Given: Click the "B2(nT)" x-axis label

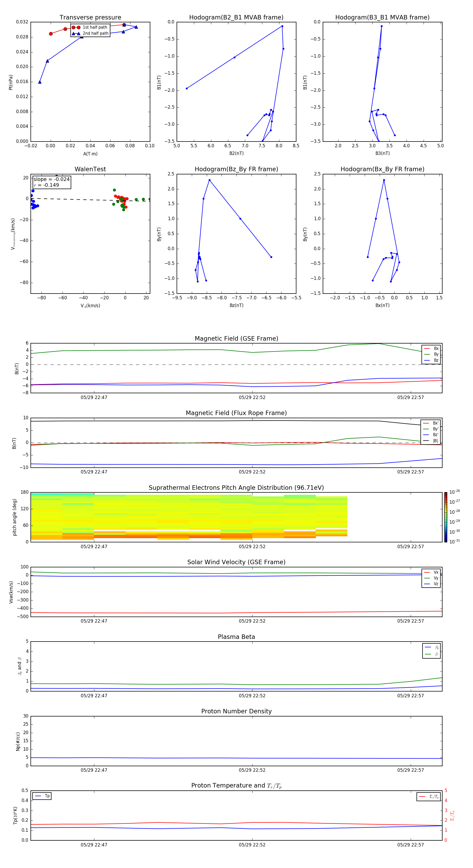Looking at the screenshot, I should tap(236, 153).
